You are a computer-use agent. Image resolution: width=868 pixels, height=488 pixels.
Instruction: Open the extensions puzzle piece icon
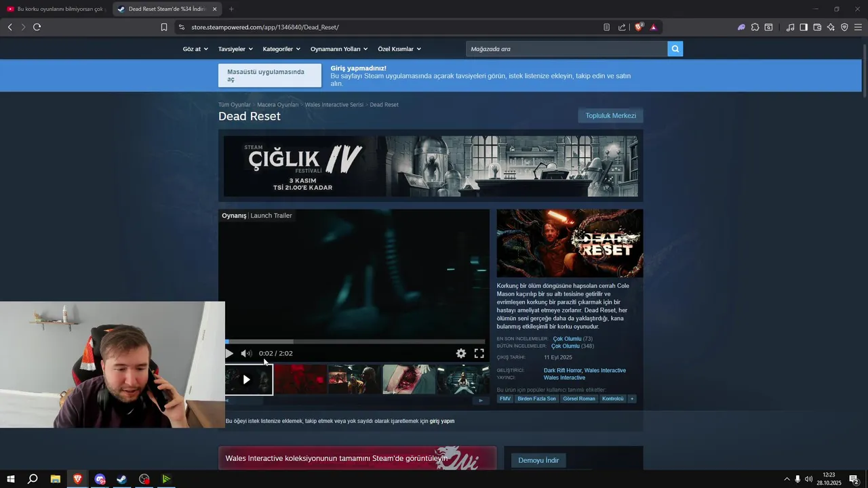click(x=755, y=27)
